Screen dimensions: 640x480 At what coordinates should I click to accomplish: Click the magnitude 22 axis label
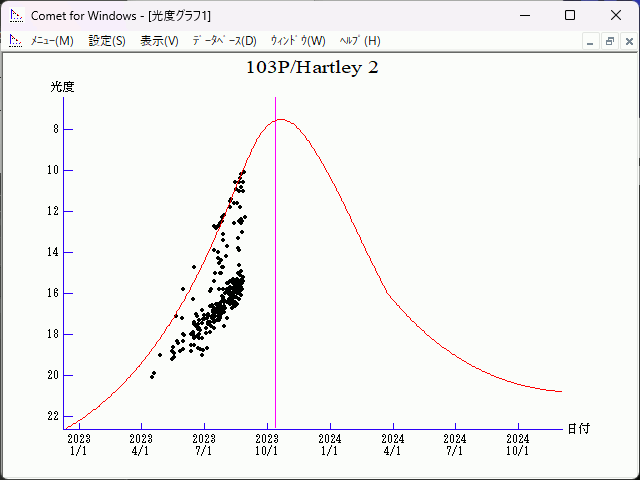click(x=53, y=416)
